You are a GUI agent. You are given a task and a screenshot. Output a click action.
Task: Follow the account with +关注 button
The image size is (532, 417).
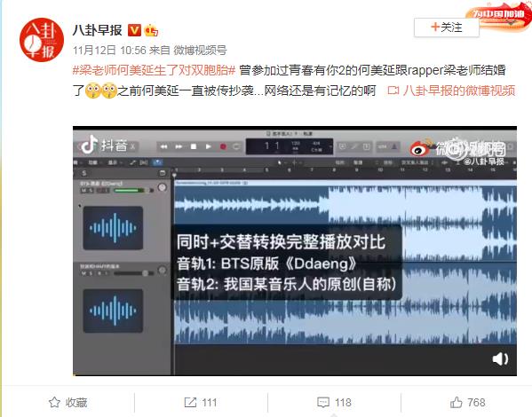tap(447, 28)
